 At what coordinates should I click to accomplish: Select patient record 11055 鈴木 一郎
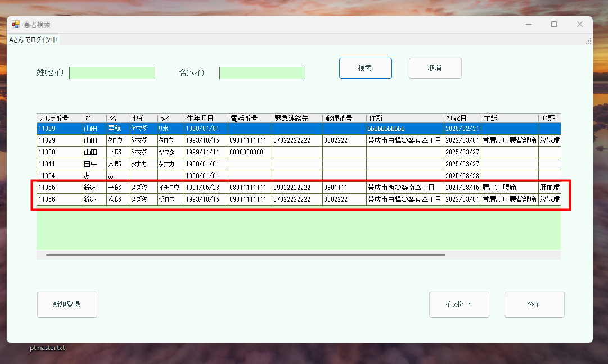click(169, 187)
